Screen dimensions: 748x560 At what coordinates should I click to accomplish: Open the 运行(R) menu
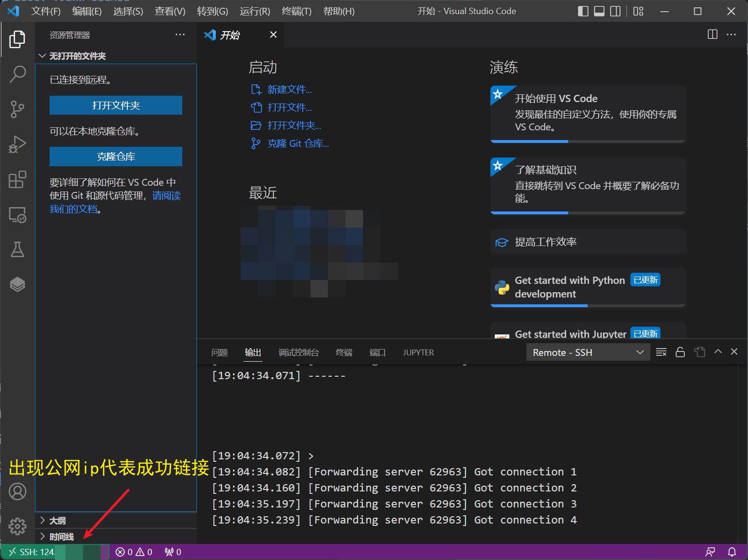click(x=255, y=11)
